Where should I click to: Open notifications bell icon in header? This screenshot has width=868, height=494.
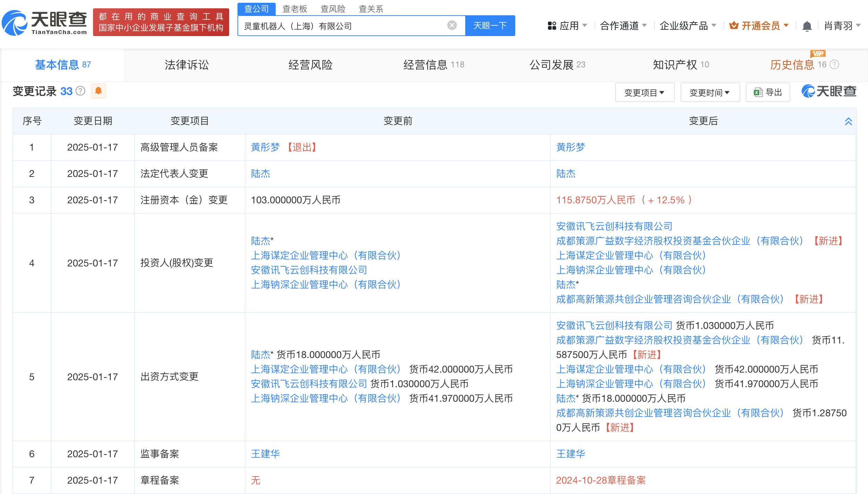[807, 26]
